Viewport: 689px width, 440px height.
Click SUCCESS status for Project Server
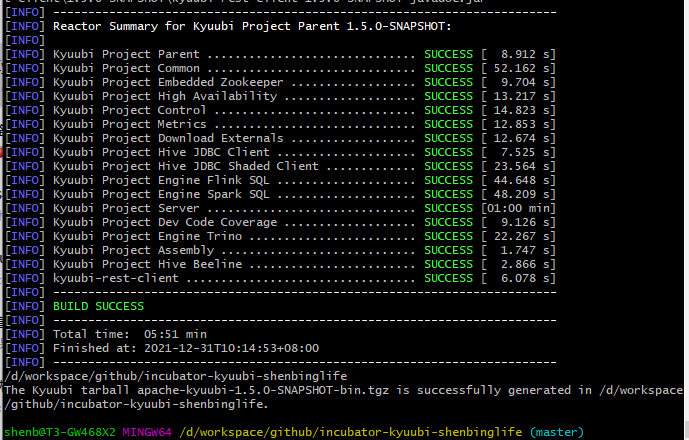coord(449,208)
